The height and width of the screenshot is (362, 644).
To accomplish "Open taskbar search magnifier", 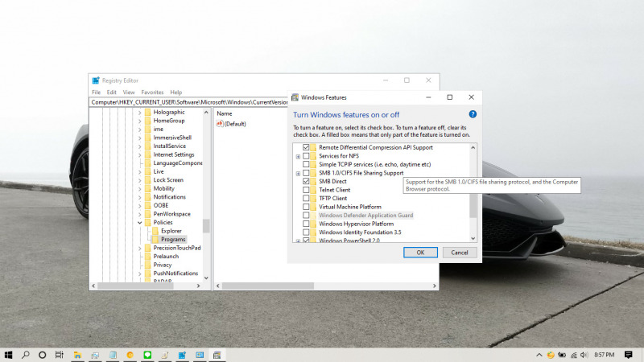I will [26, 355].
